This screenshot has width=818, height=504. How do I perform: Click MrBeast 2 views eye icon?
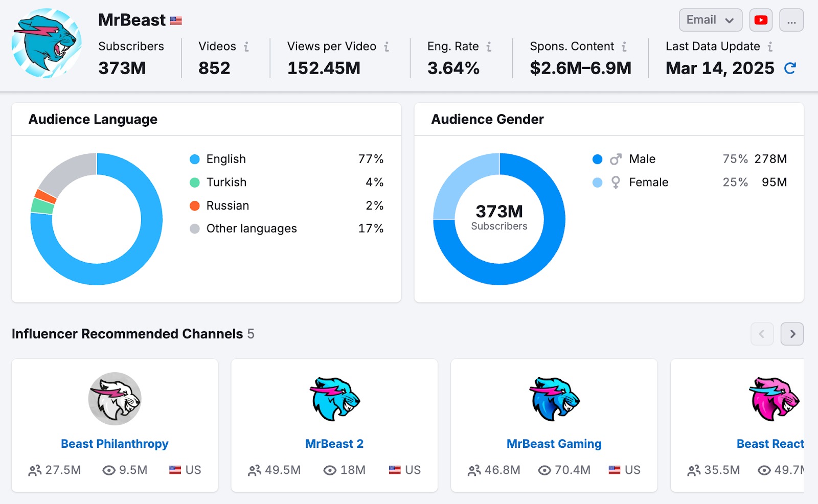pyautogui.click(x=330, y=470)
